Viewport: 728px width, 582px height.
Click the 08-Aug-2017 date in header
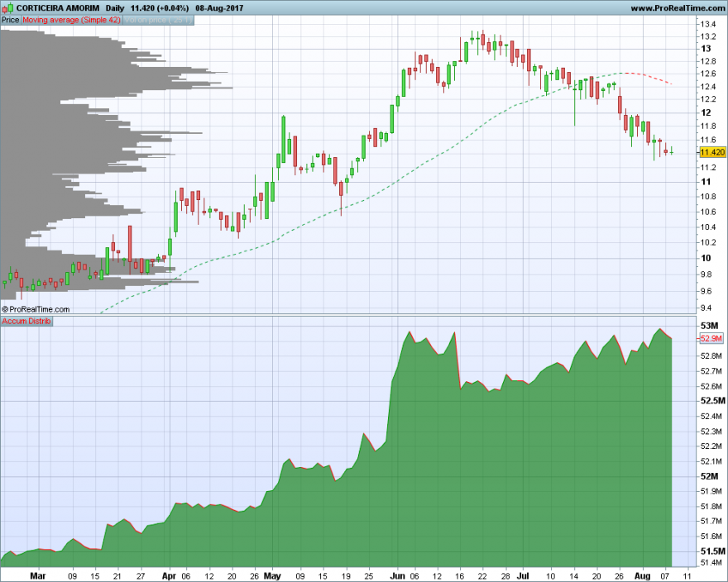pyautogui.click(x=219, y=8)
